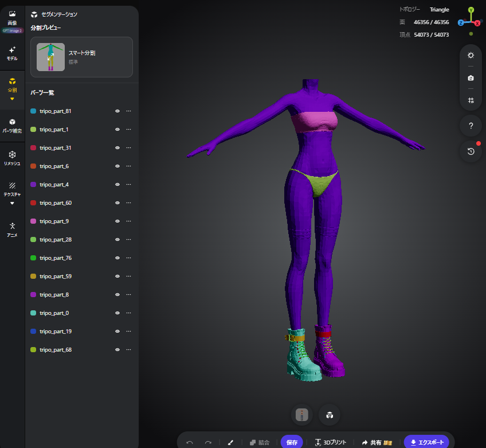Click the セグメンテーション cube icon in header

point(34,14)
